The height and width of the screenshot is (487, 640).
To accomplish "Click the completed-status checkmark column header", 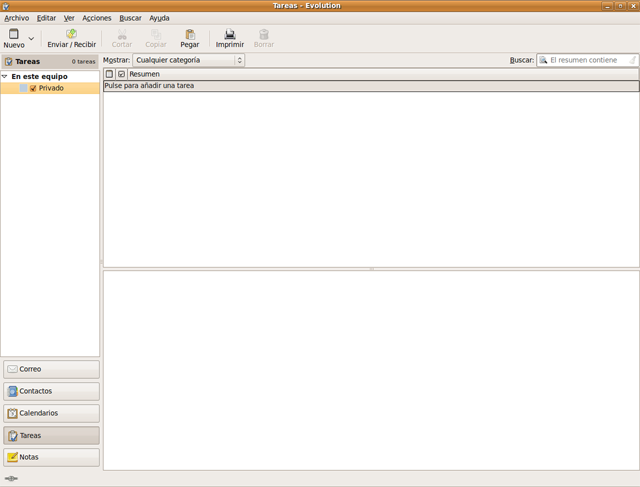I will pos(121,74).
